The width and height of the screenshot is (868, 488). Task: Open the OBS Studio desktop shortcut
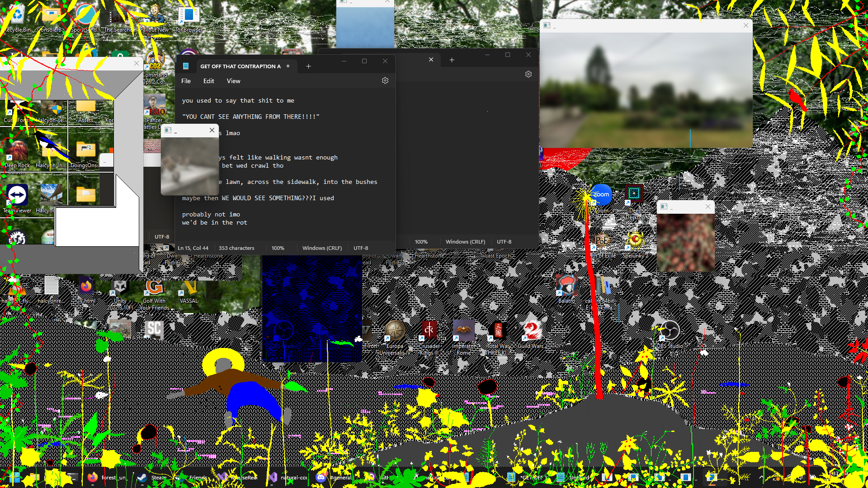click(x=670, y=331)
